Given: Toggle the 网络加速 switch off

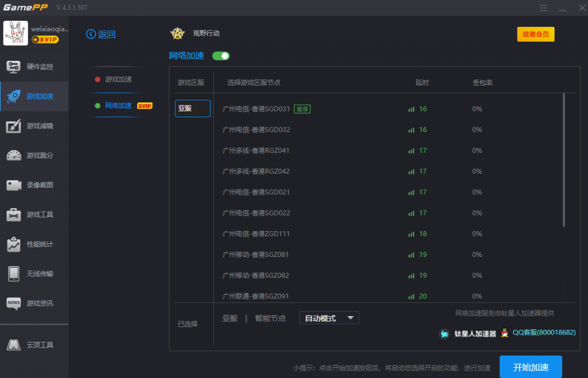Looking at the screenshot, I should click(x=221, y=56).
